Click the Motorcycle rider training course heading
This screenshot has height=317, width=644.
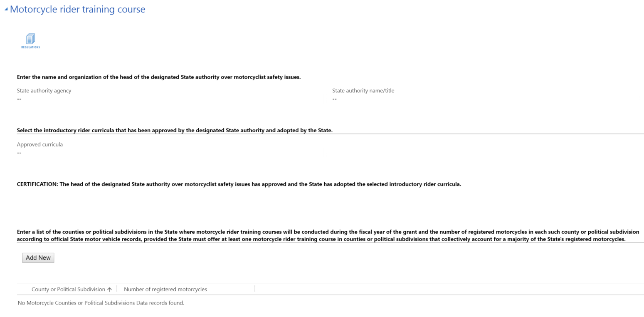(77, 9)
